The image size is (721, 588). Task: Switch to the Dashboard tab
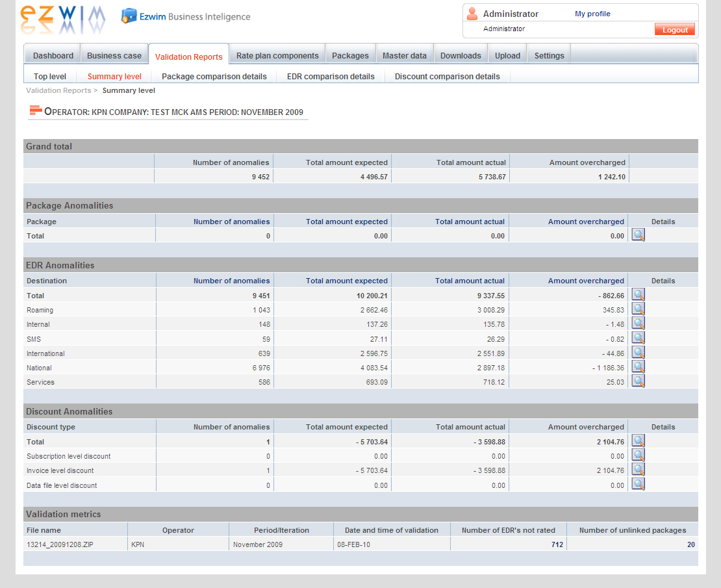53,56
